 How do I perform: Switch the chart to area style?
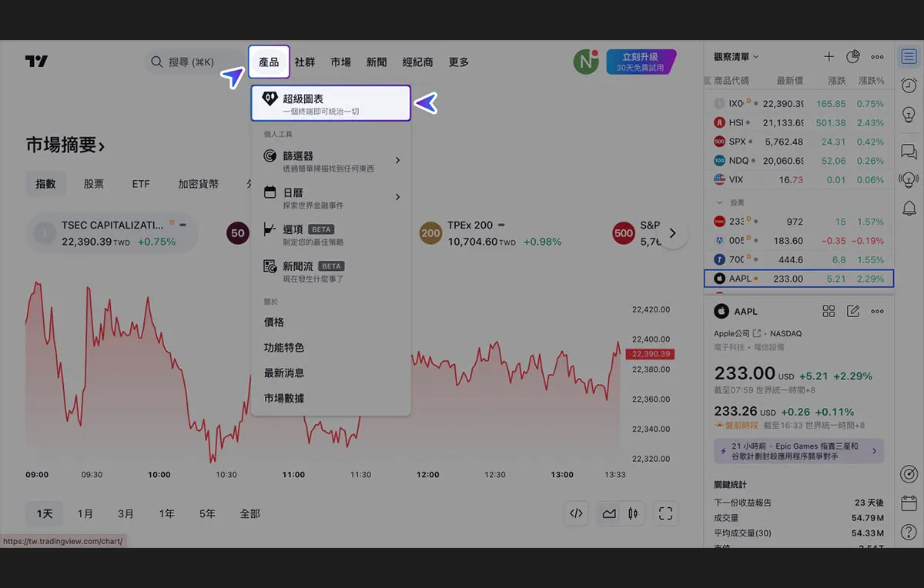tap(609, 513)
